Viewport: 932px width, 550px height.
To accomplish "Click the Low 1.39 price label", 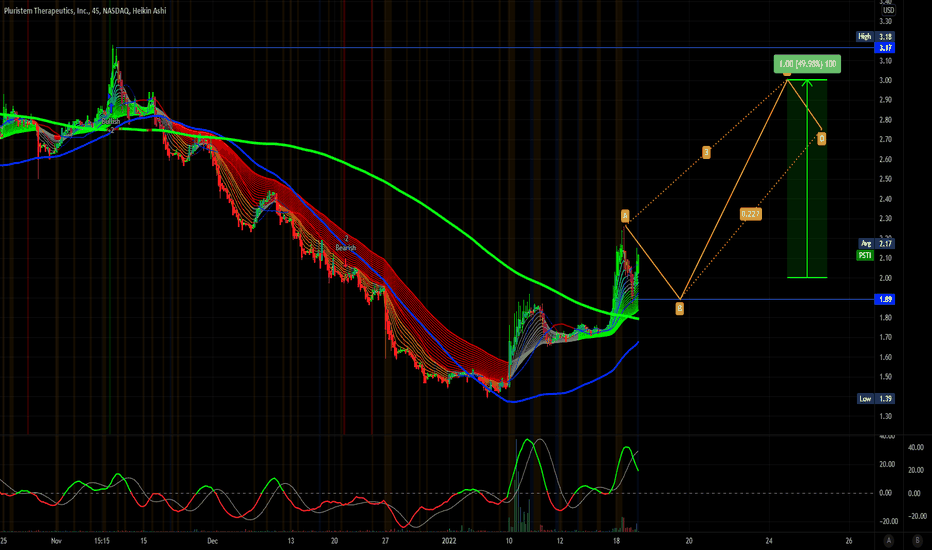I will [876, 398].
